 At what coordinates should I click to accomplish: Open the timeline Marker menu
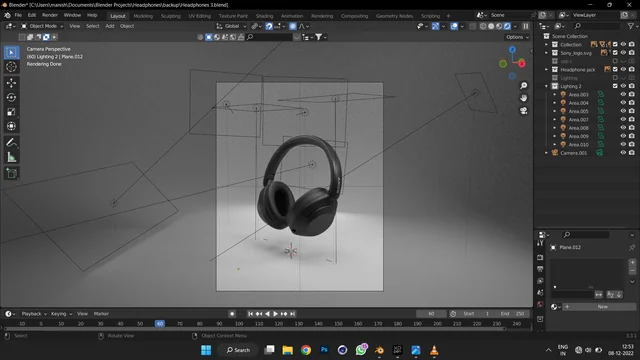click(x=101, y=314)
